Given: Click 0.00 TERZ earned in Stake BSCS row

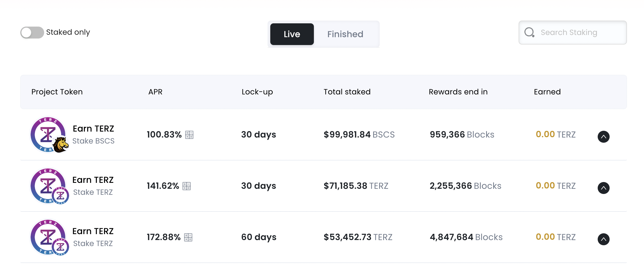Looking at the screenshot, I should [x=556, y=134].
